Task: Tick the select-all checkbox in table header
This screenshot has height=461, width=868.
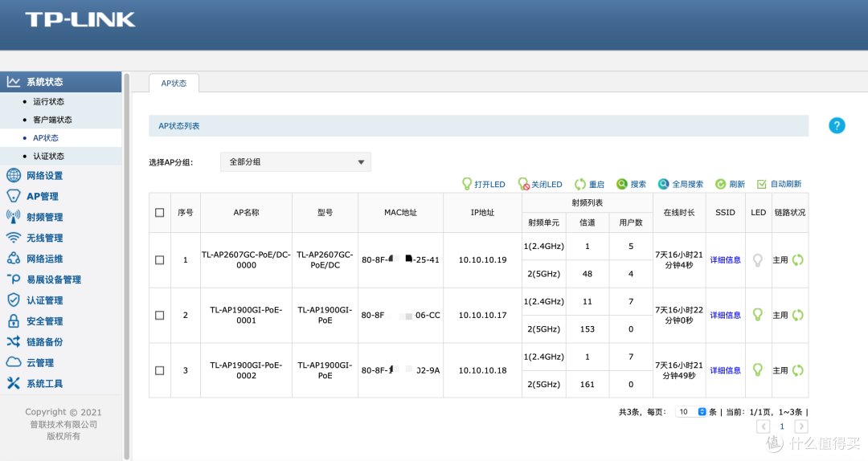Action: coord(159,213)
